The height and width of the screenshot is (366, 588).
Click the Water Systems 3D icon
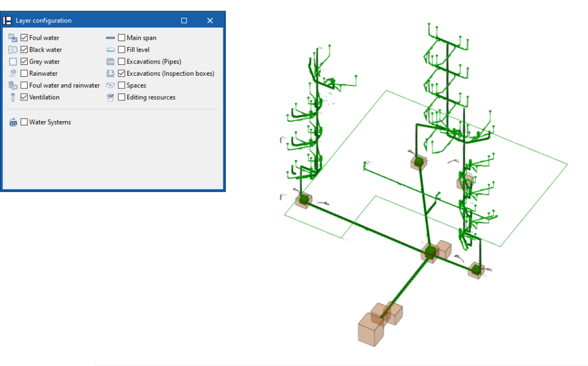(13, 122)
